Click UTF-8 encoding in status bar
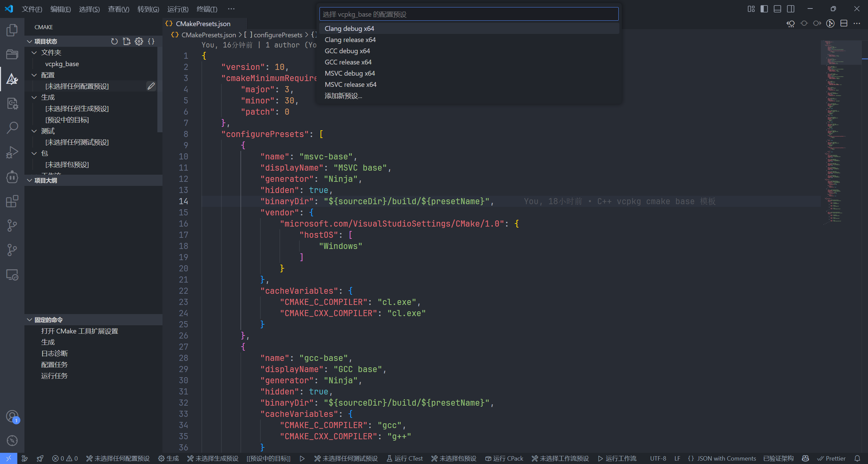868x464 pixels. 658,459
